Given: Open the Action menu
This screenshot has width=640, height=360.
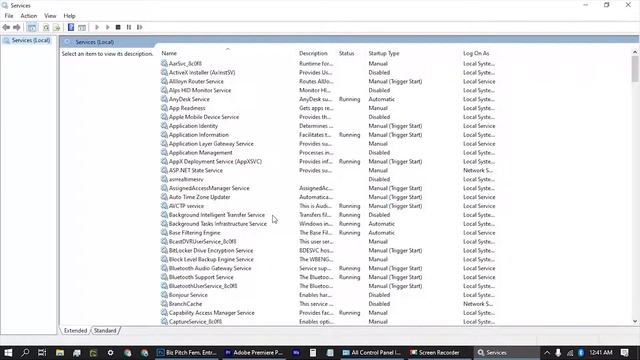Looking at the screenshot, I should point(29,16).
